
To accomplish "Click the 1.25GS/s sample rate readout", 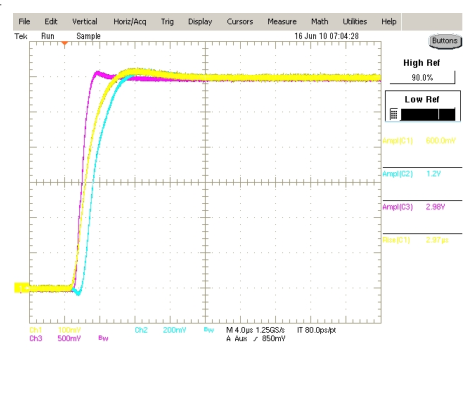I will (x=270, y=330).
